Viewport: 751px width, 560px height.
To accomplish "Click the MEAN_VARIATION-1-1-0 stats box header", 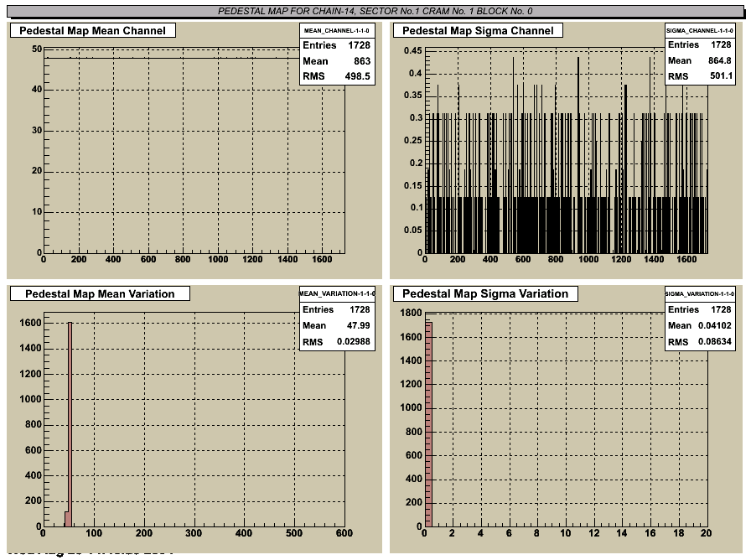I will click(337, 293).
